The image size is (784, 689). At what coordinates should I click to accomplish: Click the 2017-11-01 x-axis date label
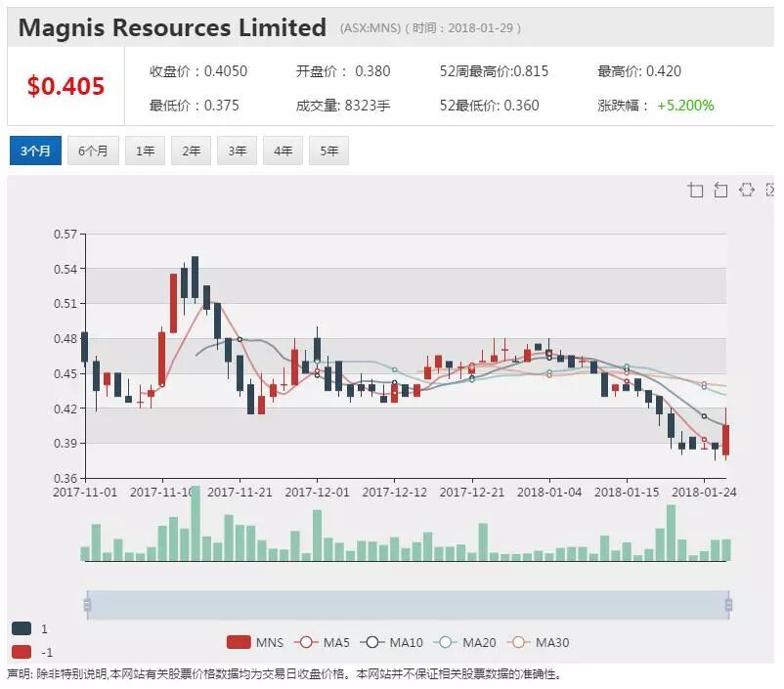pos(85,492)
